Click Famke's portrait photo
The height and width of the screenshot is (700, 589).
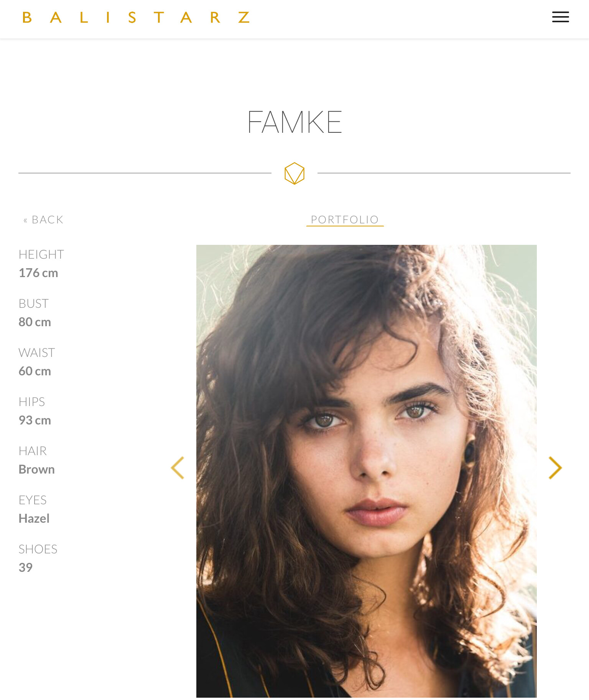[x=367, y=471]
